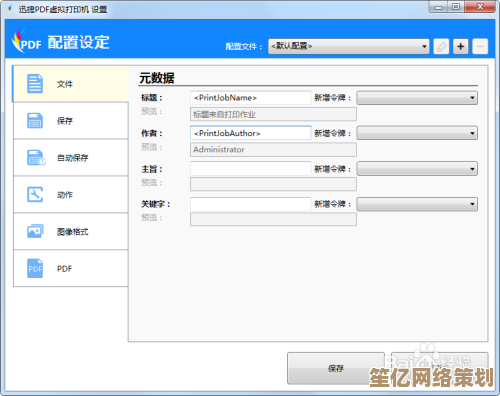Click the 关键字 preview field

point(273,219)
